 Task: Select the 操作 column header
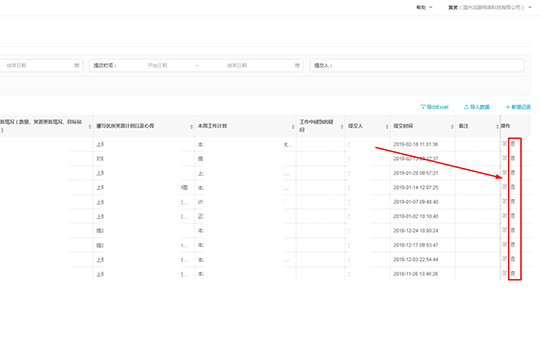click(506, 126)
